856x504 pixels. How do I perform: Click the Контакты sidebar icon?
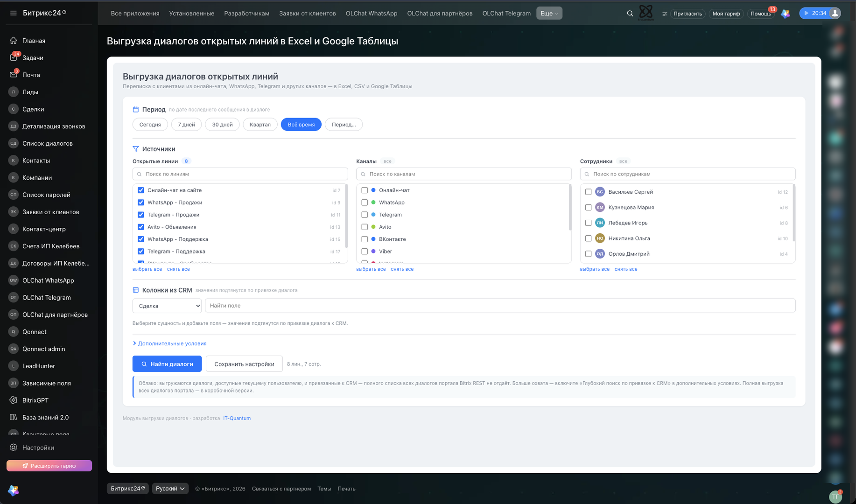(x=14, y=161)
